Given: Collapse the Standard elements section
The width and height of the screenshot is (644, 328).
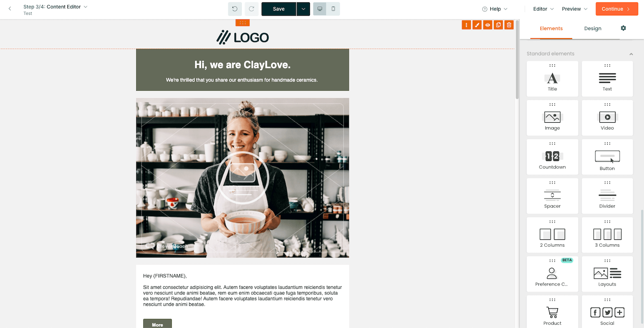Looking at the screenshot, I should [631, 54].
